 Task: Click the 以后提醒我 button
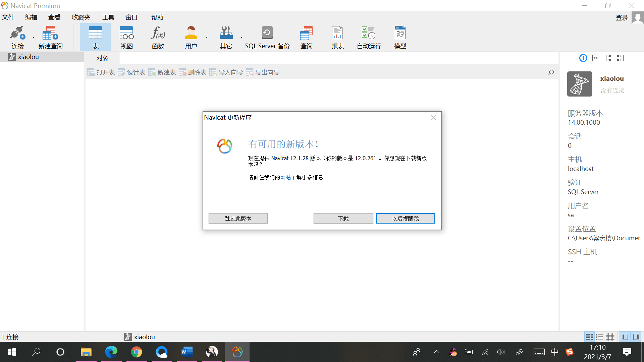tap(405, 219)
